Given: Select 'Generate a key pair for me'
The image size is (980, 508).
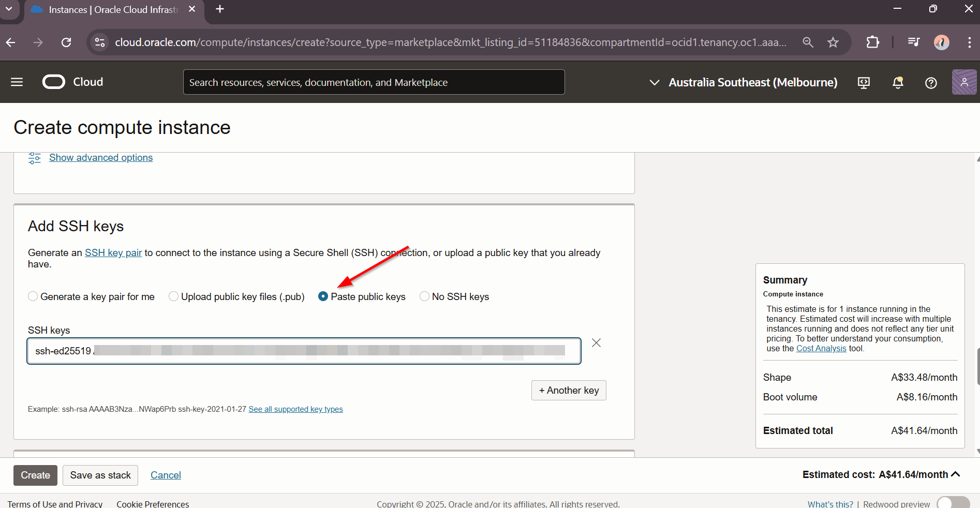Looking at the screenshot, I should (x=33, y=296).
